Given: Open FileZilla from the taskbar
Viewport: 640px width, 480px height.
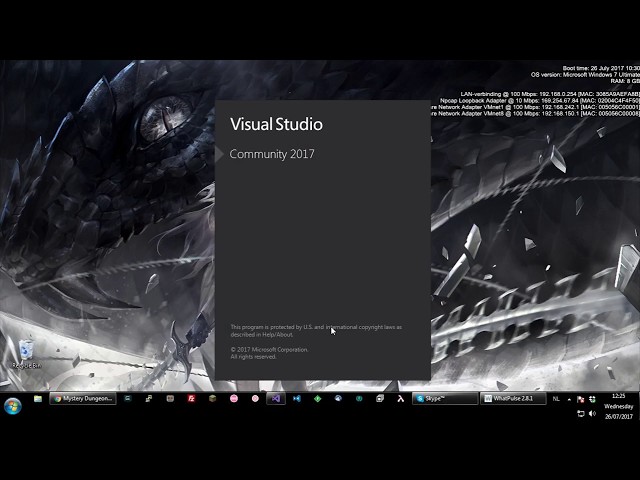Looking at the screenshot, I should [x=191, y=398].
